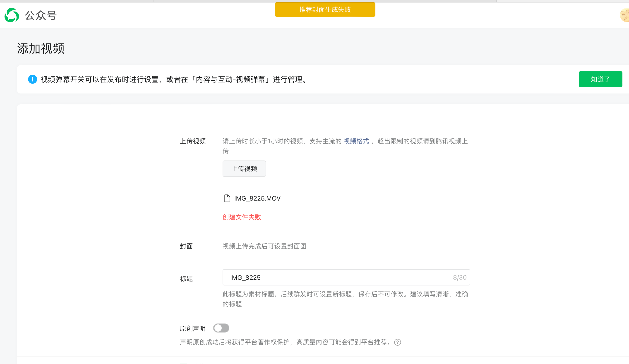Open the user avatar at top right
Screen dimensions: 629x364
pyautogui.click(x=625, y=15)
